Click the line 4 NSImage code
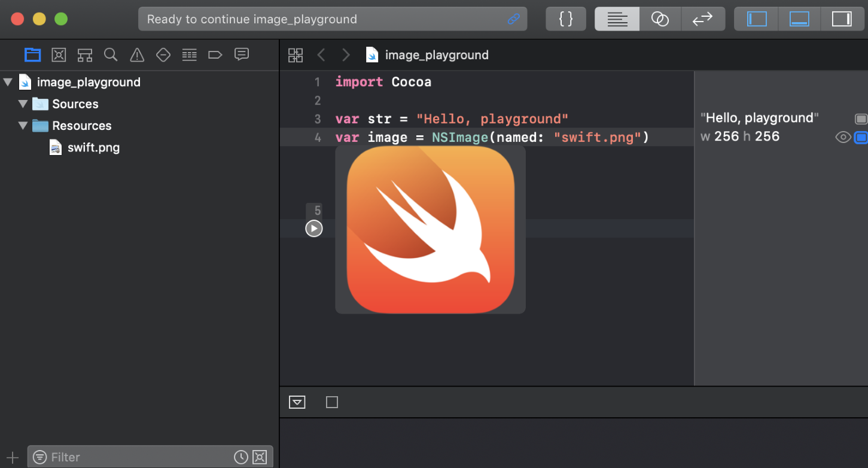Image resolution: width=868 pixels, height=468 pixels. point(492,138)
